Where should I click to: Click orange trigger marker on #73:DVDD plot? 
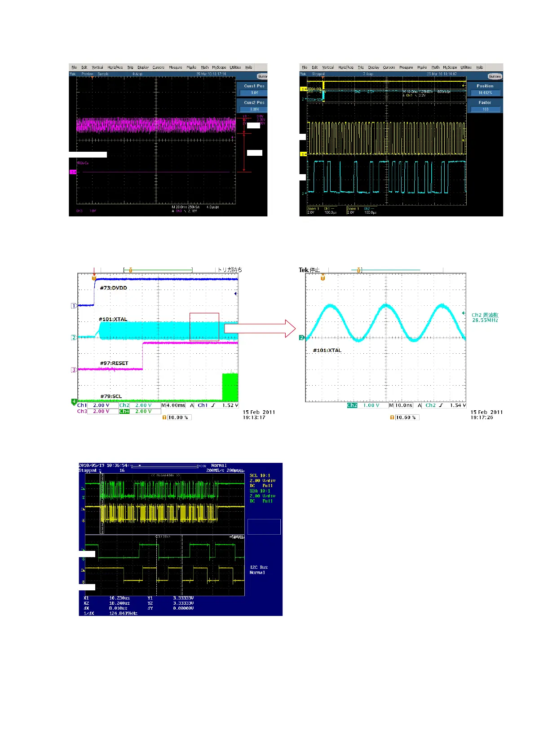pyautogui.click(x=94, y=278)
